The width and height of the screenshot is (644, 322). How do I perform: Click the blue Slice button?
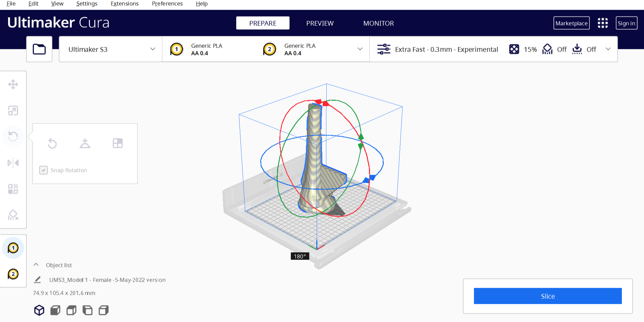tap(547, 296)
